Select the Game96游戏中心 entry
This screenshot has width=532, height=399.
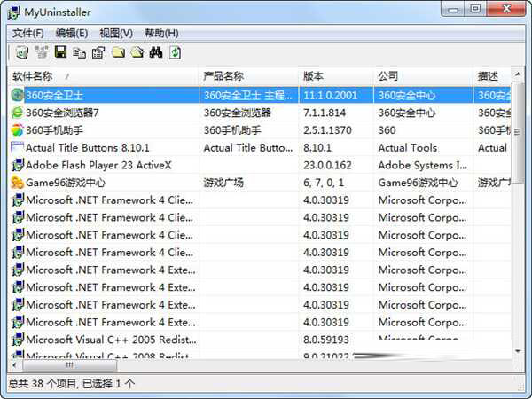click(x=66, y=183)
